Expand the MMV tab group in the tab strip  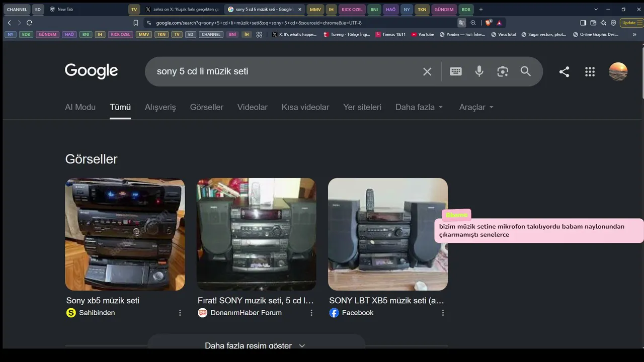click(315, 10)
